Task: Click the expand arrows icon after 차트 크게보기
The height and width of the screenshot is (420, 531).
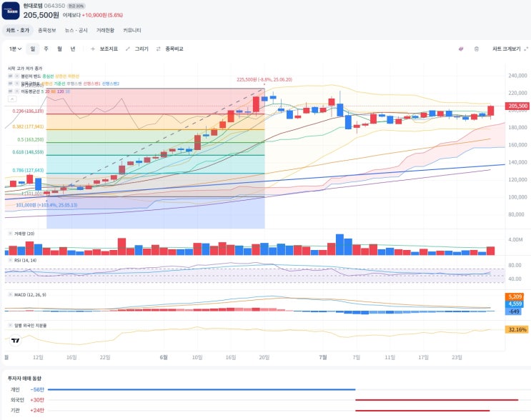Action: point(526,49)
